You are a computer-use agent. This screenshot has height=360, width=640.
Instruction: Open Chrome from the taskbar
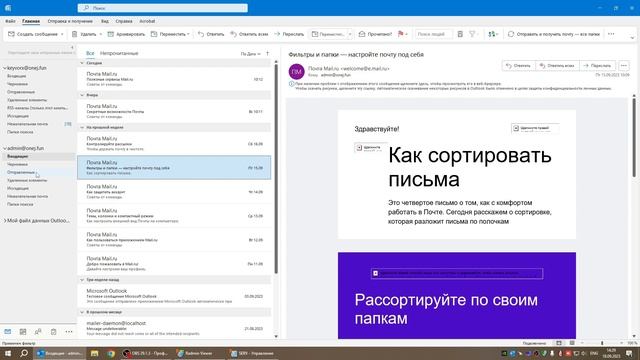point(111,353)
